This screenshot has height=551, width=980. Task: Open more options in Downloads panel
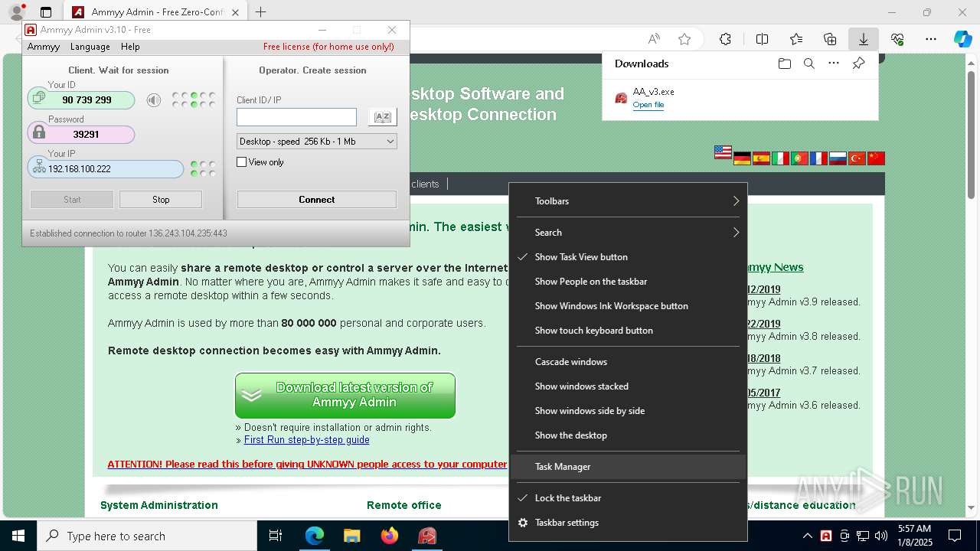834,64
